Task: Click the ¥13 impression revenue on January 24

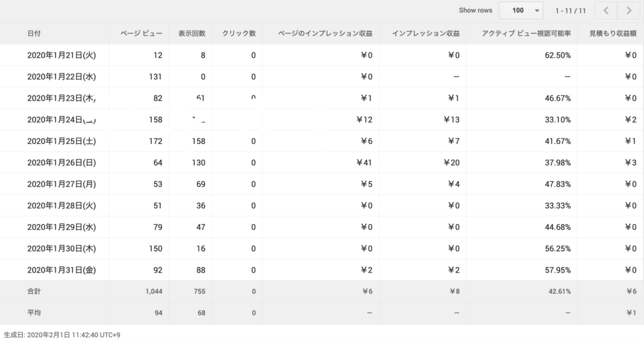Action: coord(452,120)
